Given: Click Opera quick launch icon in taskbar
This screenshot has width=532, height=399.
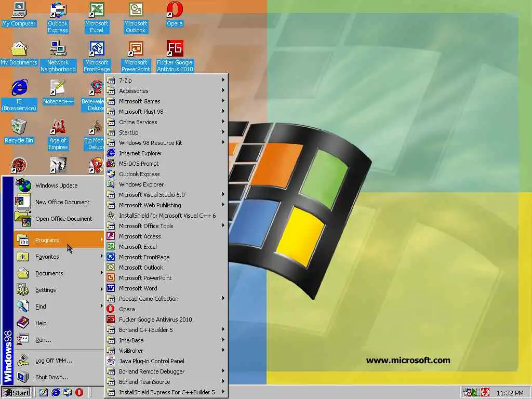Looking at the screenshot, I should pos(79,393).
